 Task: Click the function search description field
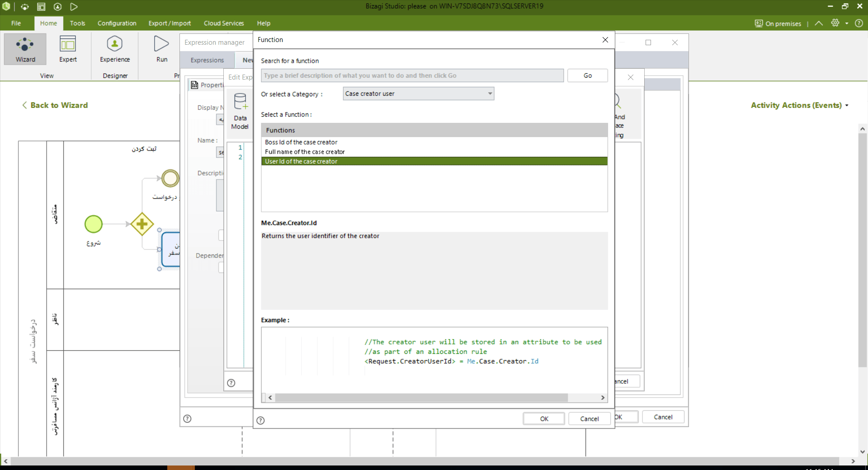pyautogui.click(x=412, y=75)
